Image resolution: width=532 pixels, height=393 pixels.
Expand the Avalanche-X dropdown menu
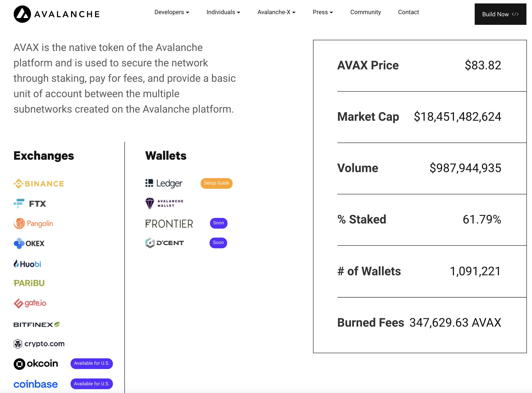point(276,12)
